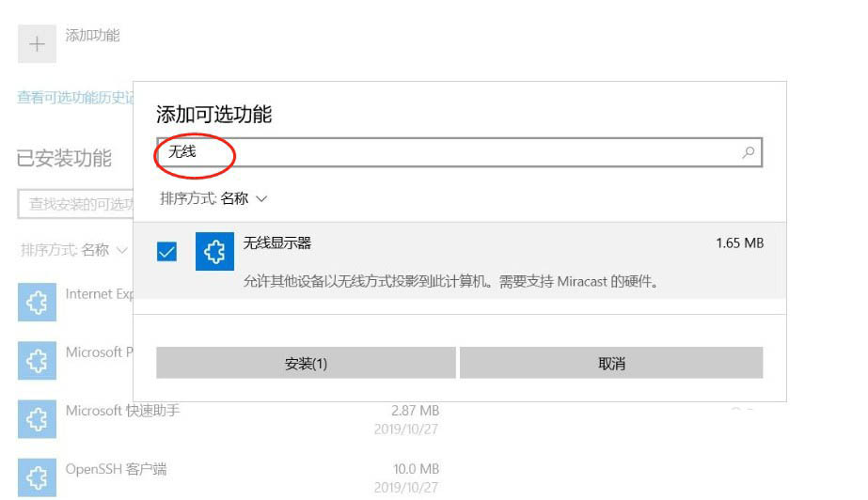Click the 2019/10/27 date under 2.87 MB
Image resolution: width=868 pixels, height=500 pixels.
[405, 430]
